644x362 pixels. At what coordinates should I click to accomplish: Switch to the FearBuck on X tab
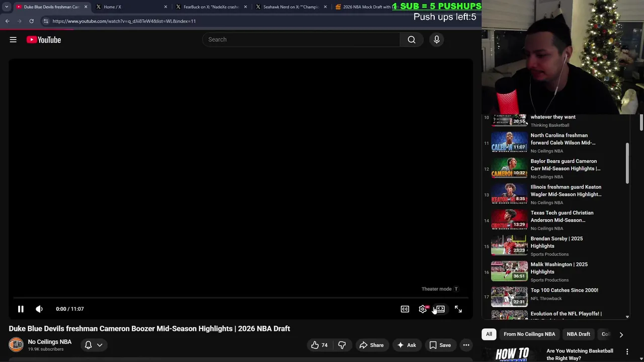click(211, 7)
